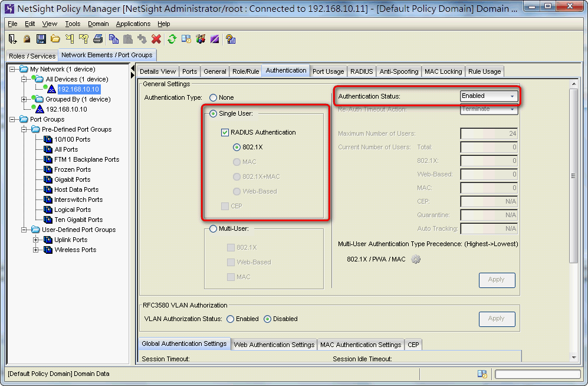Viewport: 588px width, 386px height.
Task: Open help via question mark document icon
Action: (231, 39)
